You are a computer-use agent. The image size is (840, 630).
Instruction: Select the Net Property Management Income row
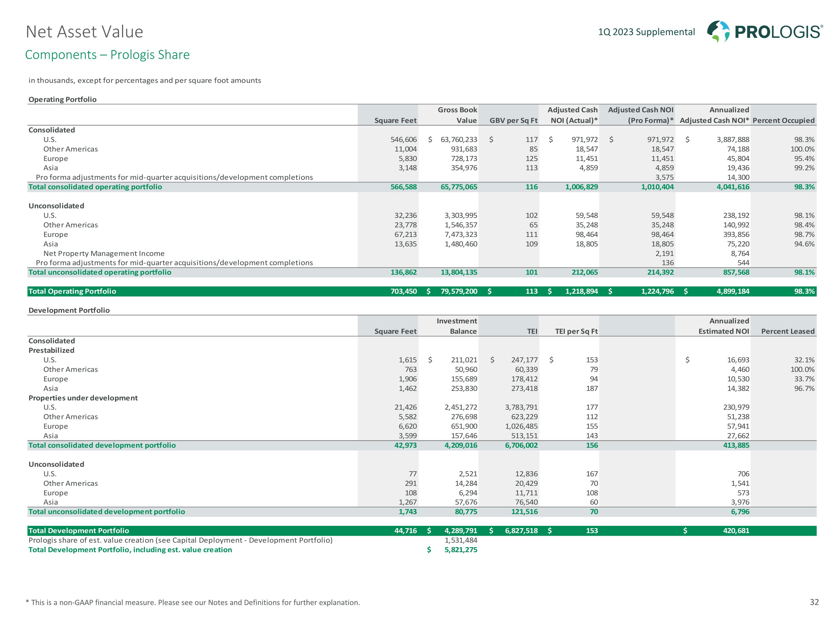(104, 253)
